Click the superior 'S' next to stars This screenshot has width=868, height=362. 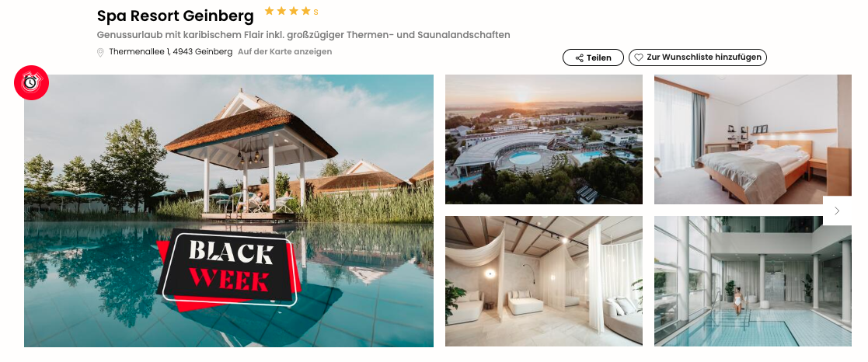[315, 12]
